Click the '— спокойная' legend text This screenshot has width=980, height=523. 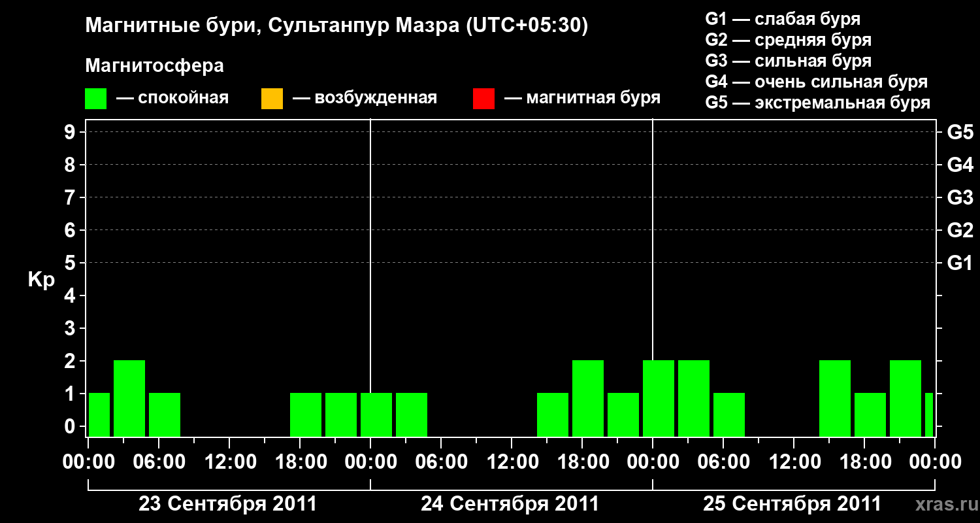click(172, 99)
